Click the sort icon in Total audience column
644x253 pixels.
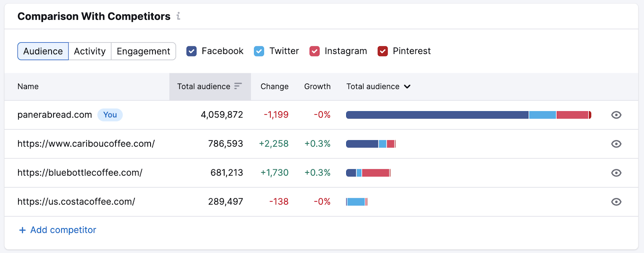click(x=238, y=86)
